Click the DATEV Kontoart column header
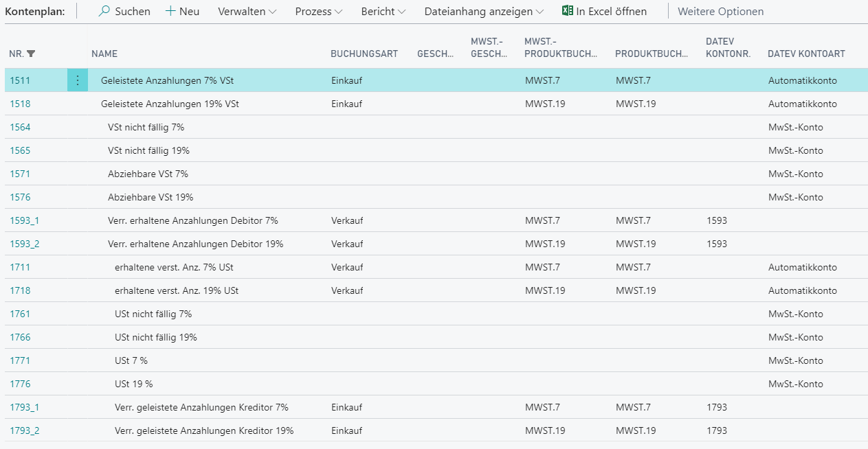The height and width of the screenshot is (449, 868). pyautogui.click(x=805, y=54)
